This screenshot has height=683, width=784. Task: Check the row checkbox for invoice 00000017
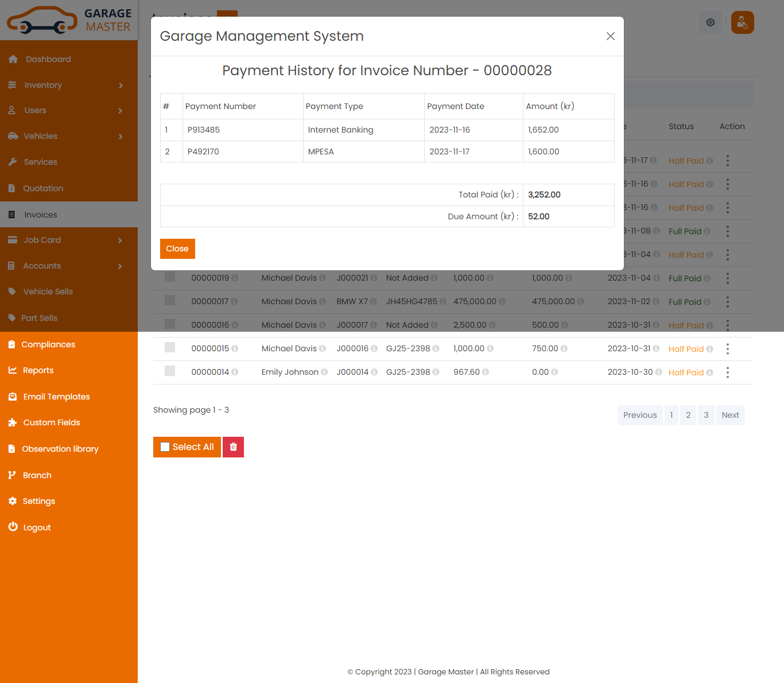[170, 301]
